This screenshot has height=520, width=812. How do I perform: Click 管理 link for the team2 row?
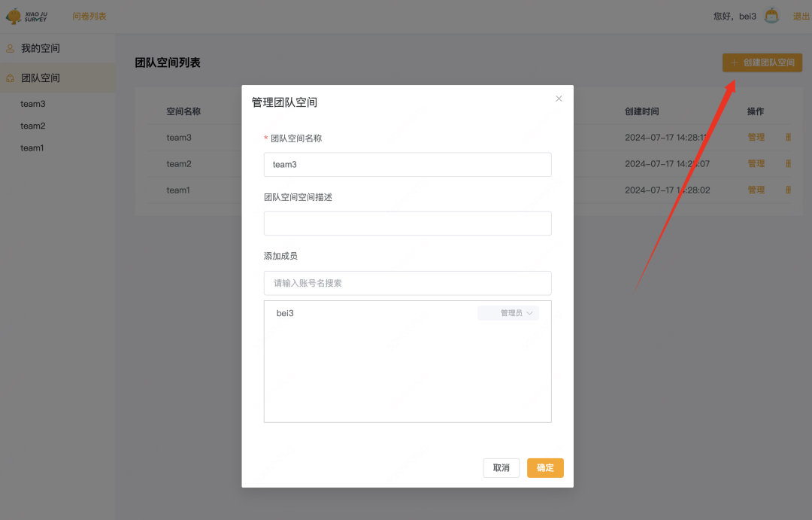(756, 163)
